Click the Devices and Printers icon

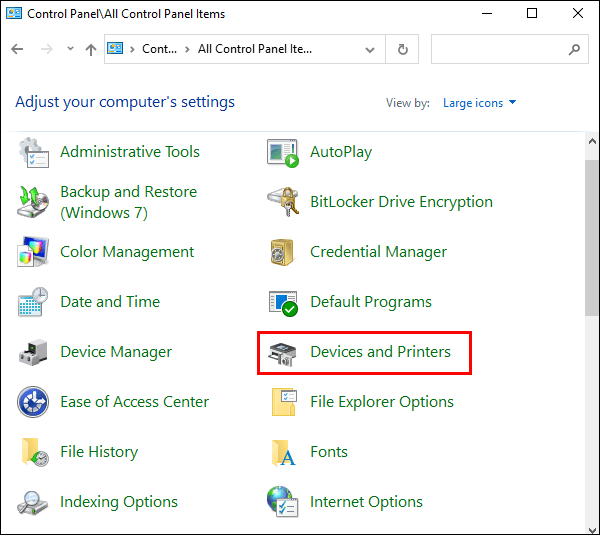point(282,354)
